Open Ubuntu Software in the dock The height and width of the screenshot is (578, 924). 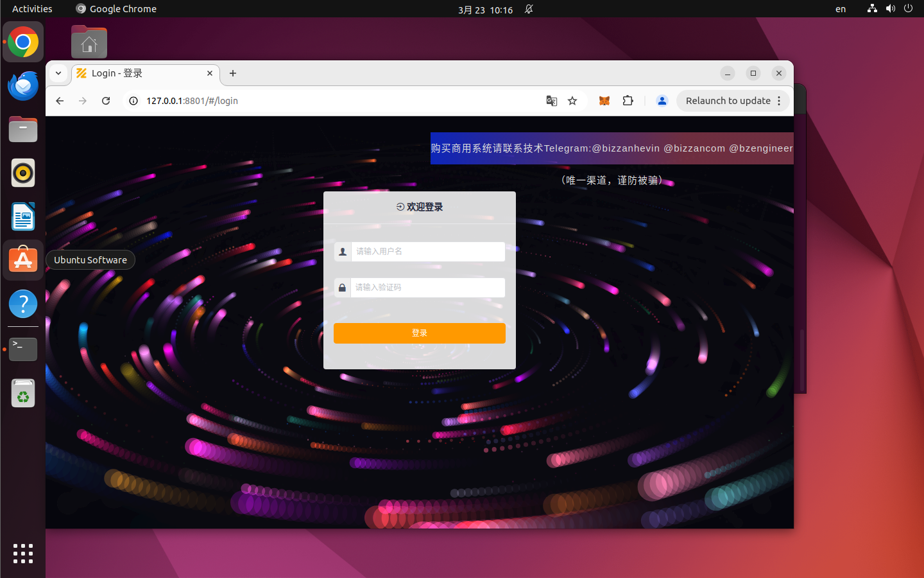(23, 260)
